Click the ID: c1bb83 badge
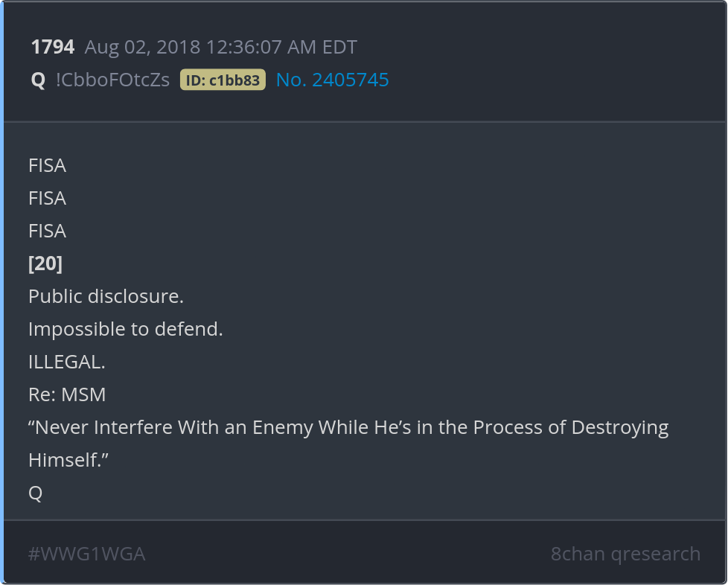The height and width of the screenshot is (585, 728). [223, 80]
